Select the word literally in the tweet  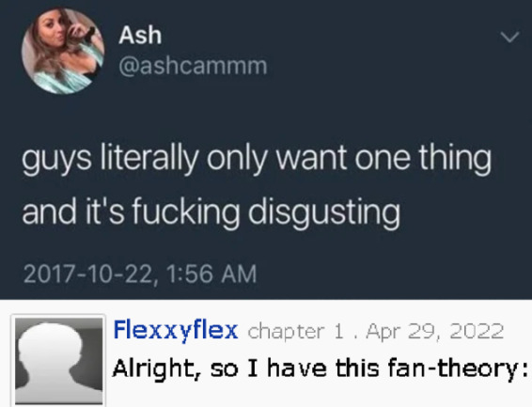tap(149, 159)
